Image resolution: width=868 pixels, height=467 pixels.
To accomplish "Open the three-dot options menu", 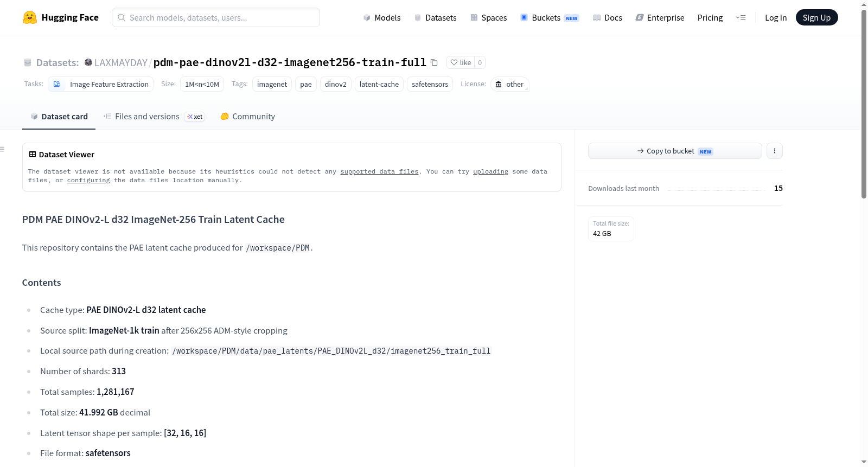I will 775,151.
